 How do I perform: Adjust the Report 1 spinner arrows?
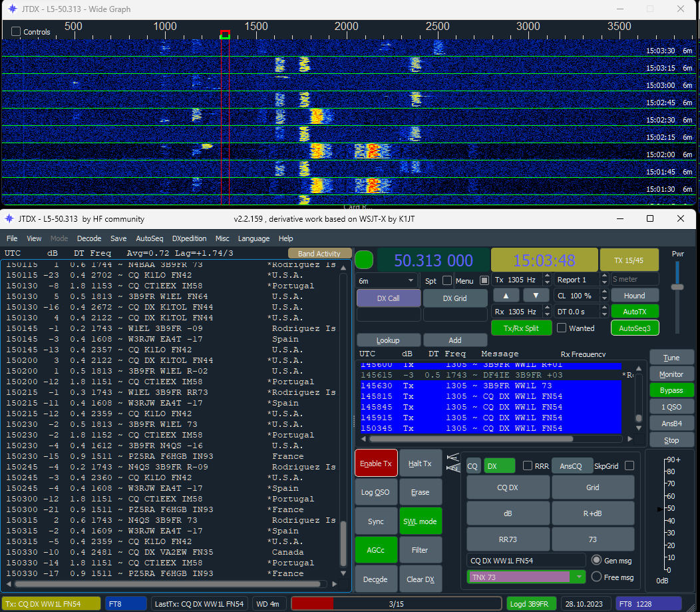coord(604,280)
